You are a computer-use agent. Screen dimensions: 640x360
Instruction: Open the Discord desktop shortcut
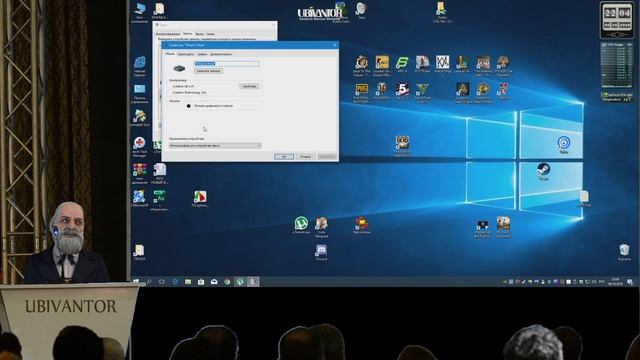point(321,252)
